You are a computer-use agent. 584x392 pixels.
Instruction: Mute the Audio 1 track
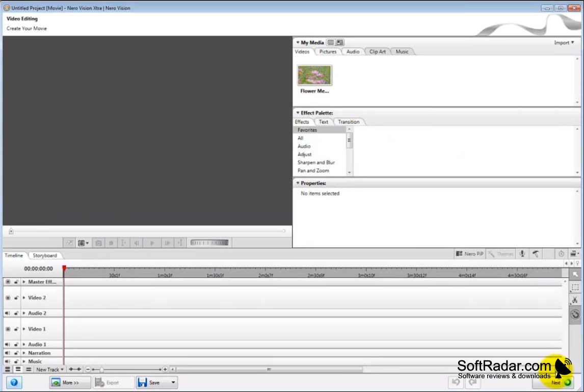(8, 344)
